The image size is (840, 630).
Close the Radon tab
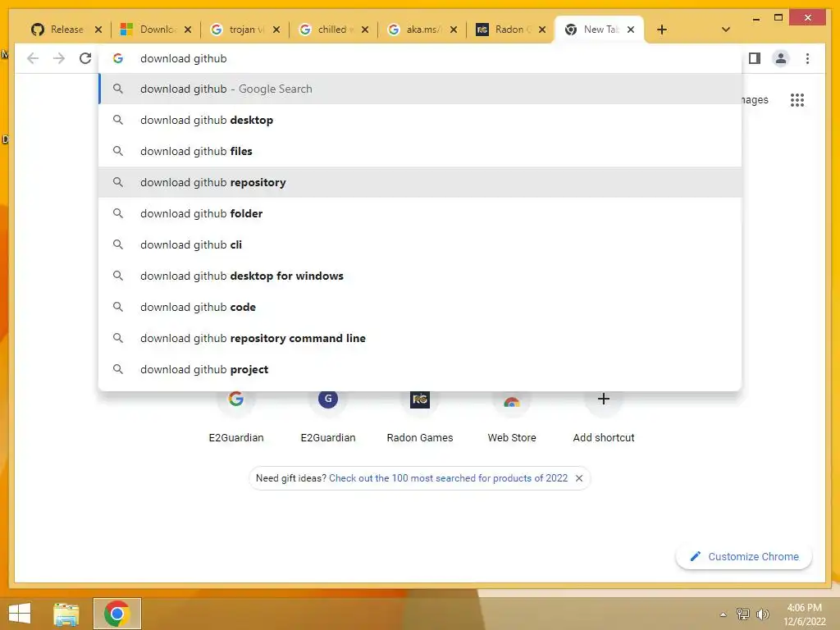pos(542,30)
